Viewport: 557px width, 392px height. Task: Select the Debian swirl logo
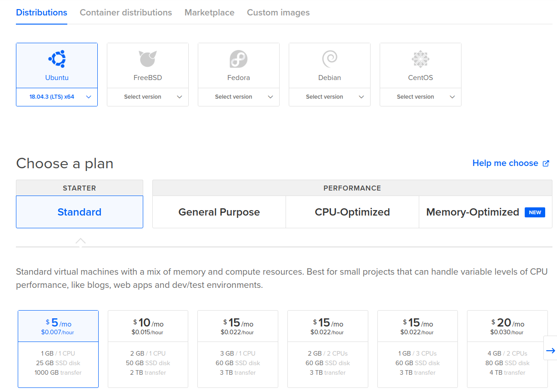(330, 59)
